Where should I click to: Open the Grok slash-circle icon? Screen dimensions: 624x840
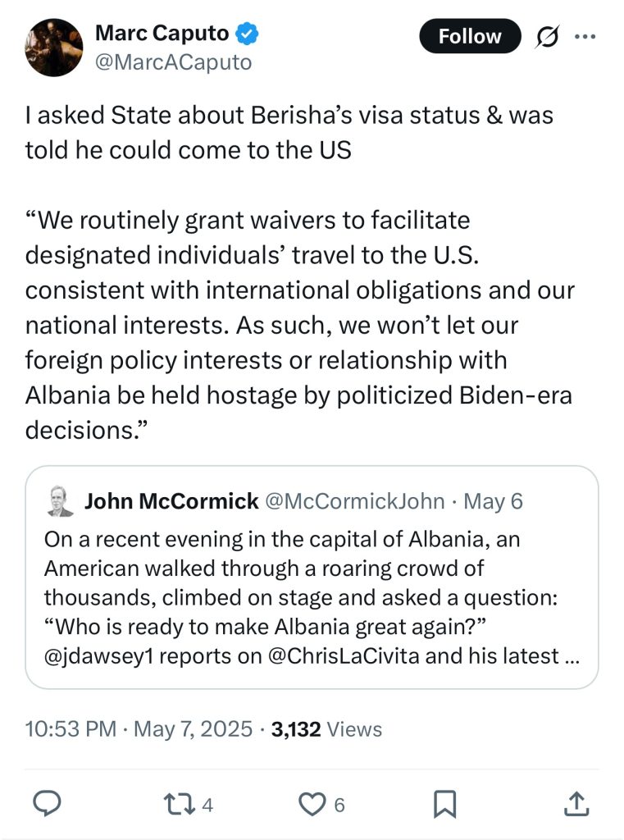546,36
